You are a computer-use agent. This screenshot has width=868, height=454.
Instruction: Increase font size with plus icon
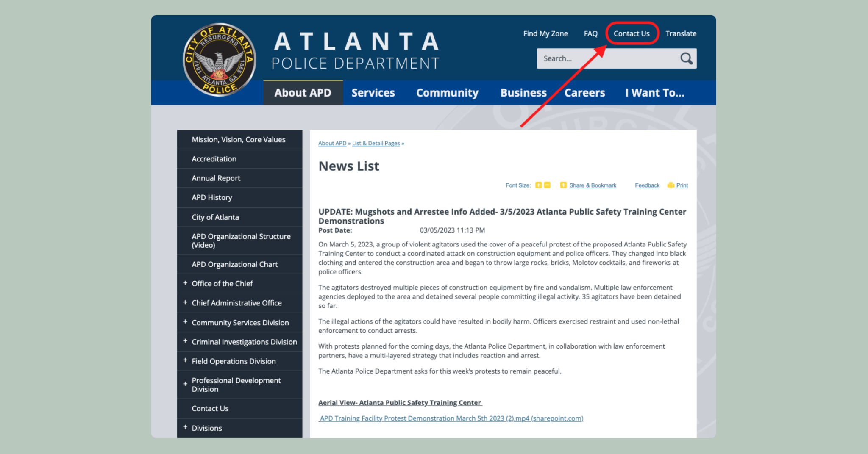[x=538, y=185]
